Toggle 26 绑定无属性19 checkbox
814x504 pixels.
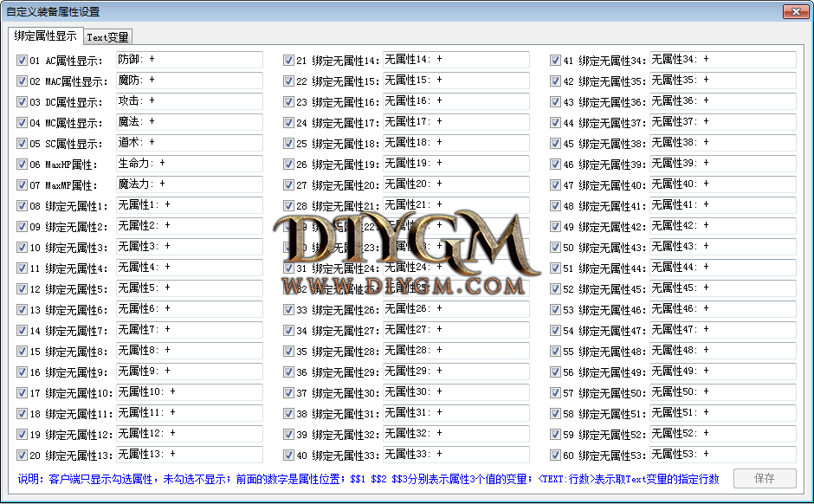click(x=288, y=164)
